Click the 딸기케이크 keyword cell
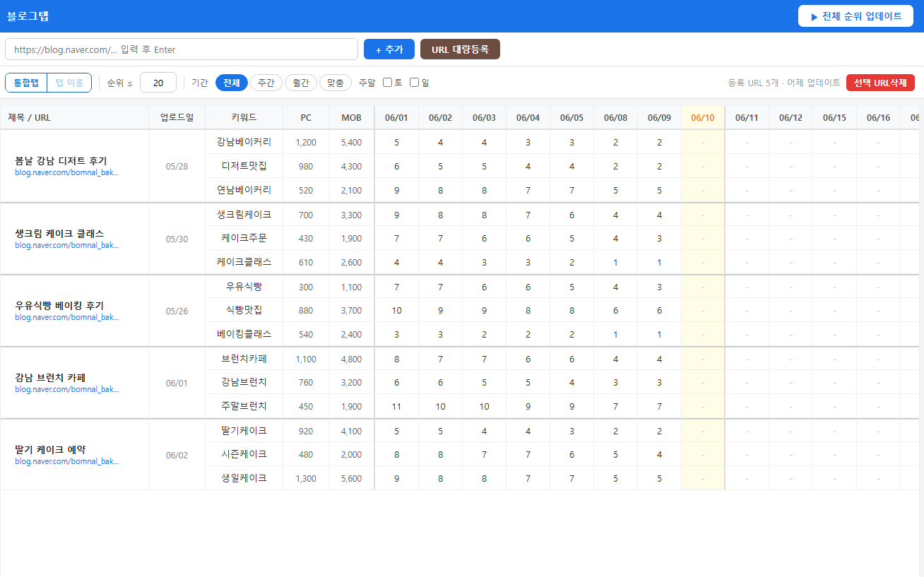Image resolution: width=924 pixels, height=577 pixels. point(244,431)
